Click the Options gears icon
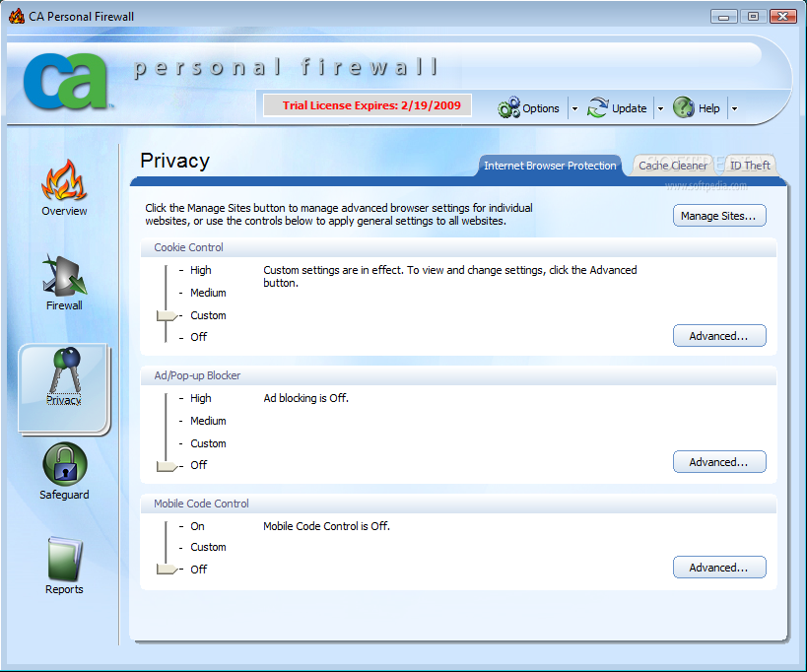 (x=508, y=107)
